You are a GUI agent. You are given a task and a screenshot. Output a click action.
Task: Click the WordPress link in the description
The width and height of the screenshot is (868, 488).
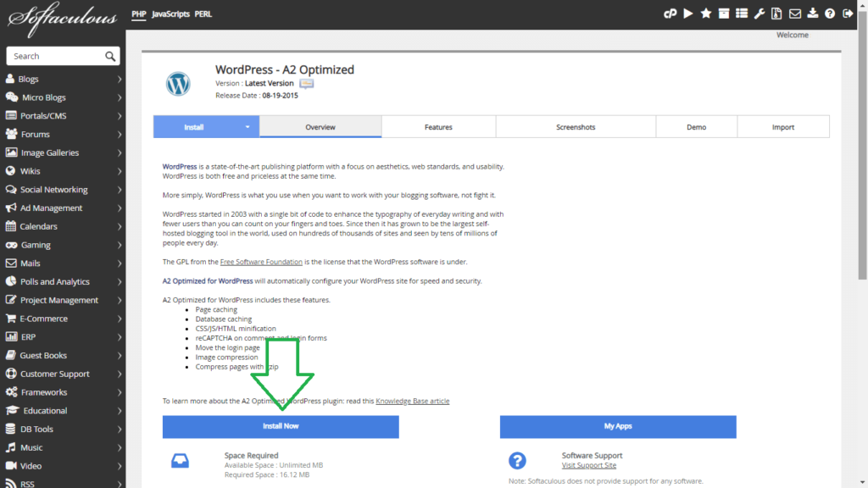[180, 167]
